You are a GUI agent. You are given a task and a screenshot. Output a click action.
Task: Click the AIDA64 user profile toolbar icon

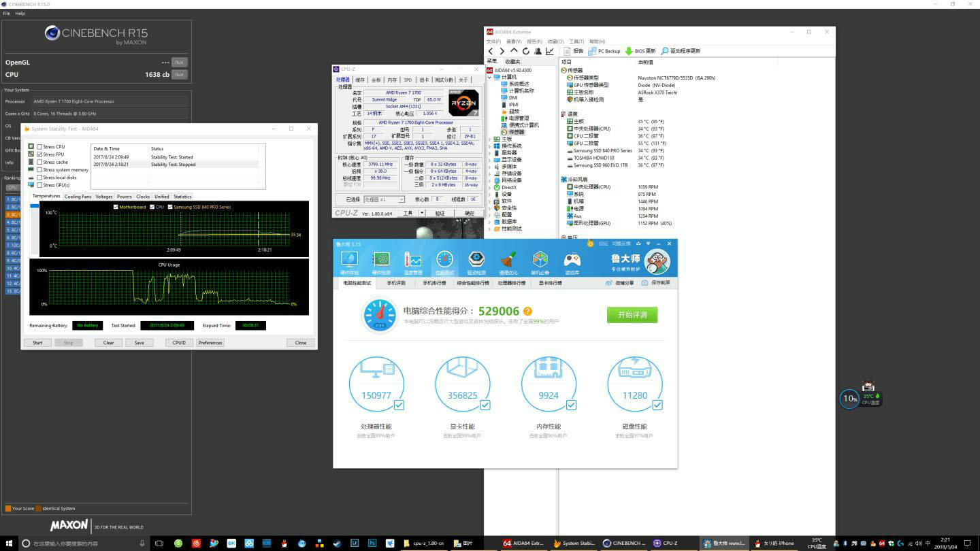tap(538, 51)
